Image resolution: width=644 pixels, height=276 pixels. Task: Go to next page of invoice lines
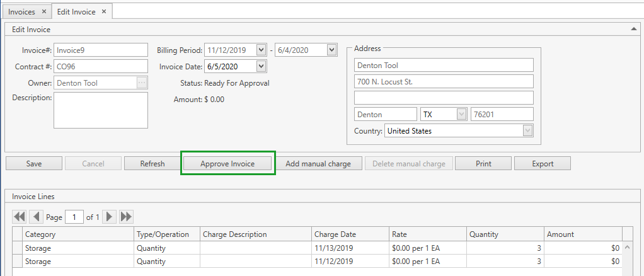(x=110, y=217)
